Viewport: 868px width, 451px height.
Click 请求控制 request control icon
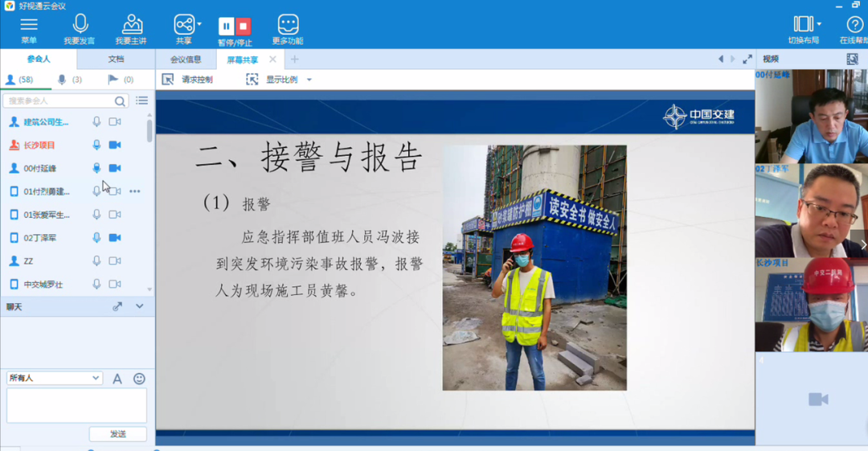click(168, 80)
